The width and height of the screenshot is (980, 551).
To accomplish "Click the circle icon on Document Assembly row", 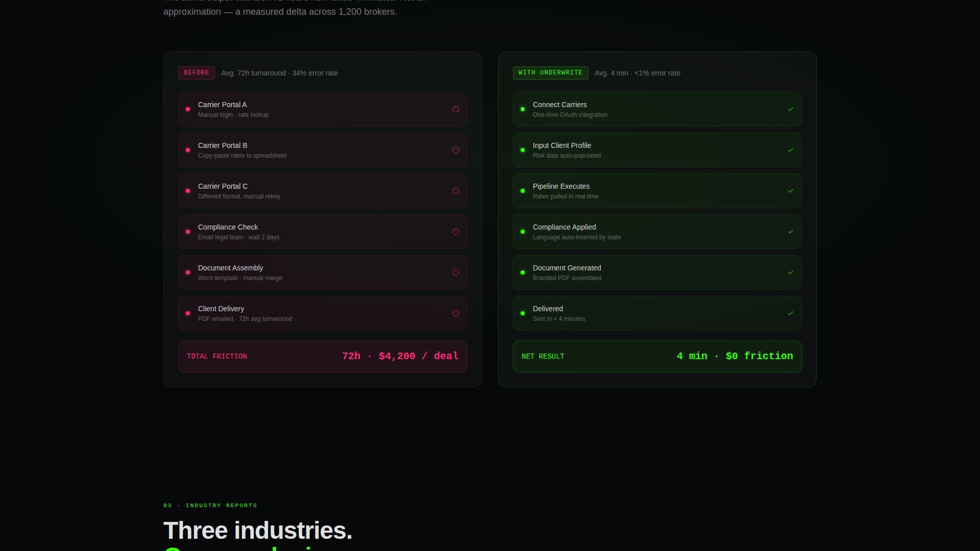I will coord(456,272).
